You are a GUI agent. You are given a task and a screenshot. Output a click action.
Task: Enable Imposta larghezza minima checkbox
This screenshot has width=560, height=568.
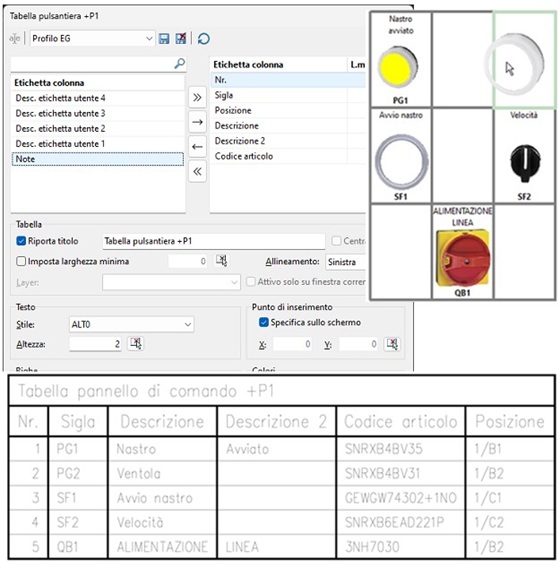pyautogui.click(x=21, y=261)
